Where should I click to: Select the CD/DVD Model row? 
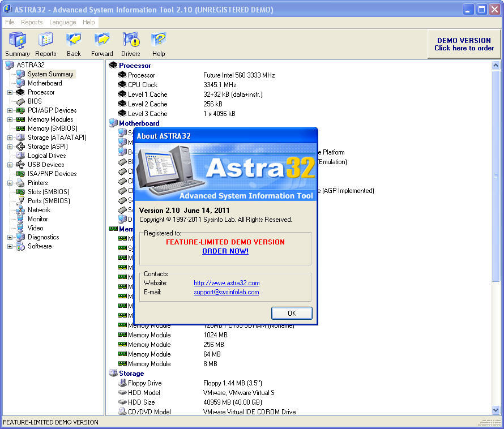pos(207,412)
